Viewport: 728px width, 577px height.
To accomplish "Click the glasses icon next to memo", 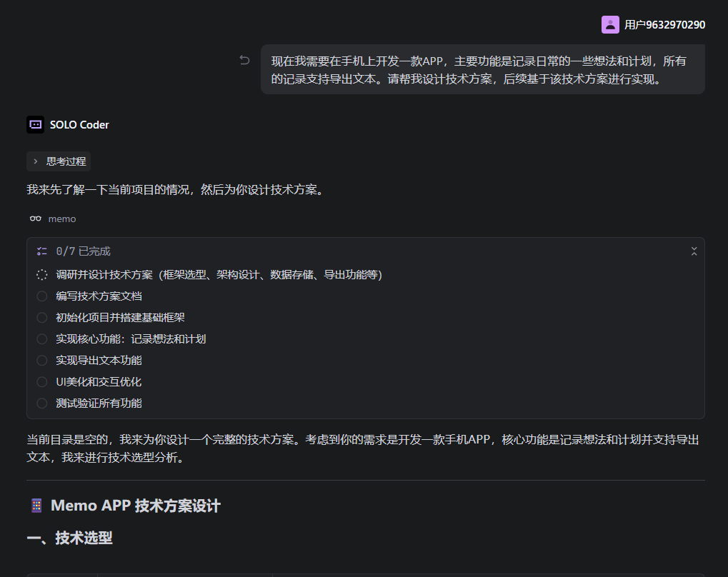I will (36, 219).
